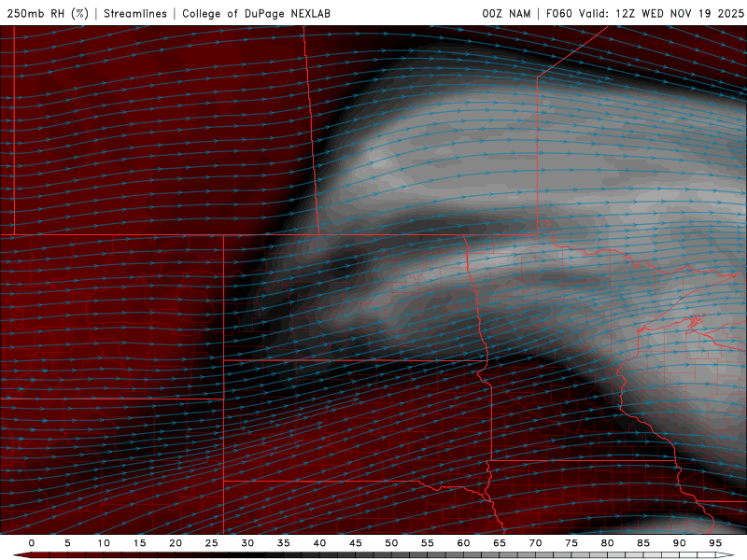Click the colorbar label "50"
Screen dimensions: 747x560
point(391,543)
